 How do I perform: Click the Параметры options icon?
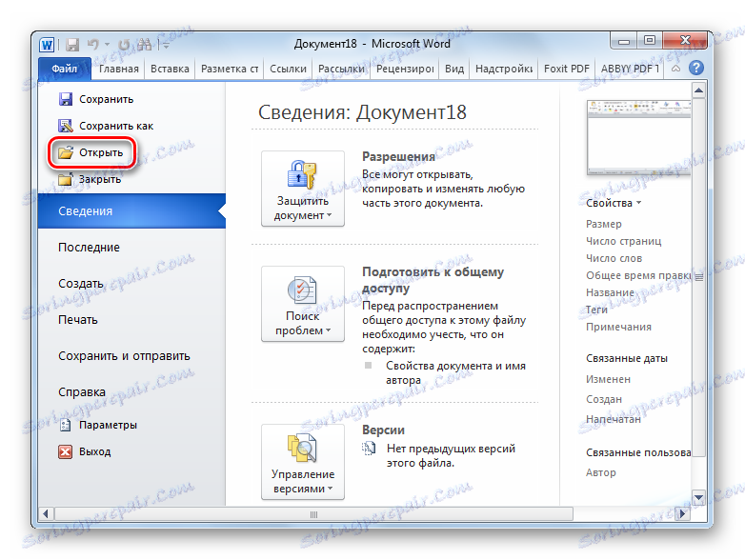65,425
